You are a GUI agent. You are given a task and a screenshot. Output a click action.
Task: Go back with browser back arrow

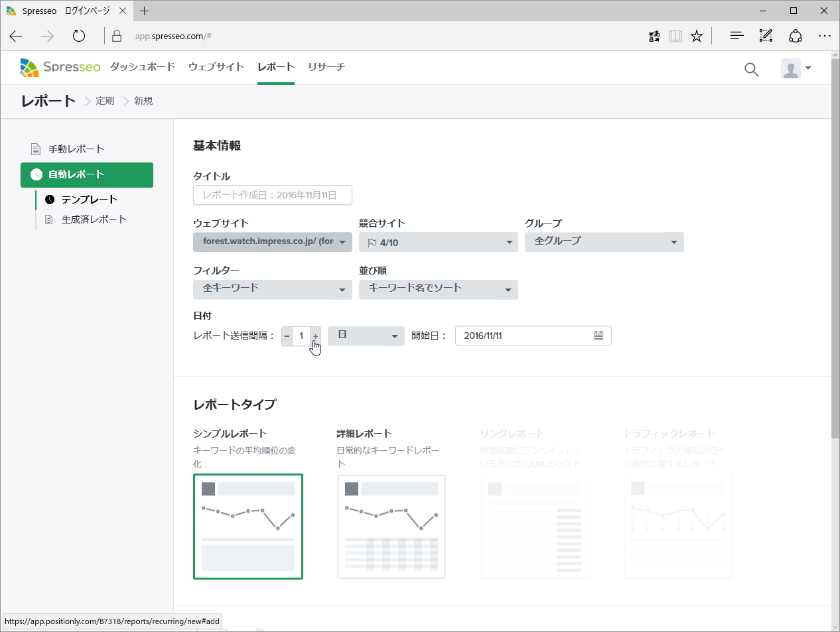point(16,36)
